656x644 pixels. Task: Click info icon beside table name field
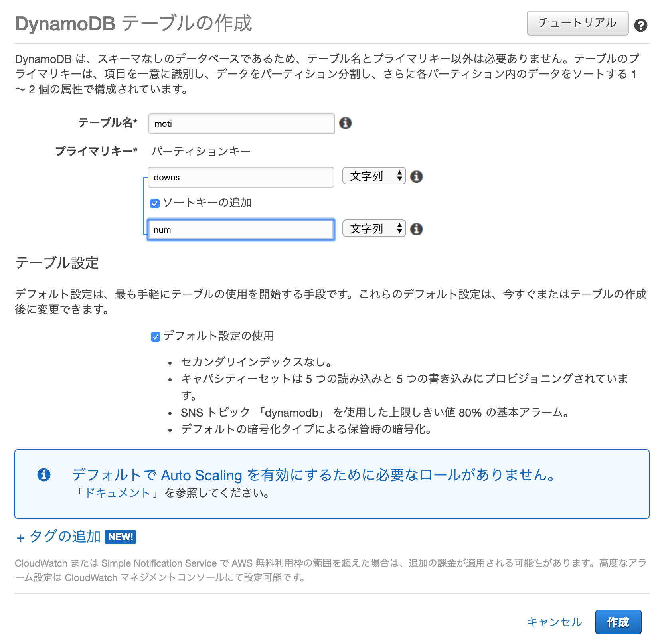point(345,123)
